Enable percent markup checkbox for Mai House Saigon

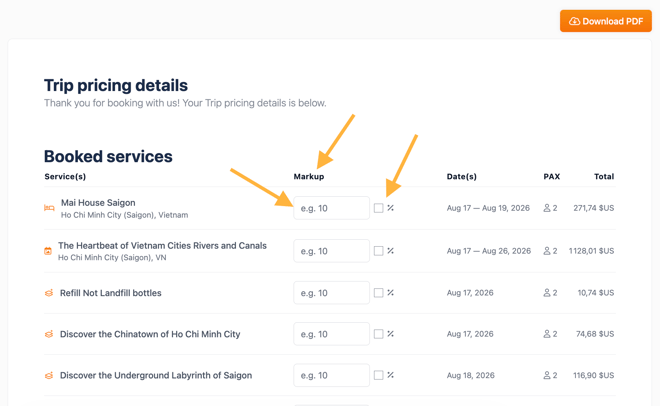pyautogui.click(x=378, y=208)
